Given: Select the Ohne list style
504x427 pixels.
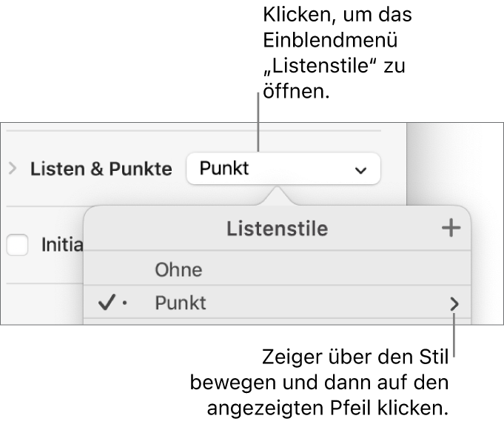Looking at the screenshot, I should click(x=178, y=270).
